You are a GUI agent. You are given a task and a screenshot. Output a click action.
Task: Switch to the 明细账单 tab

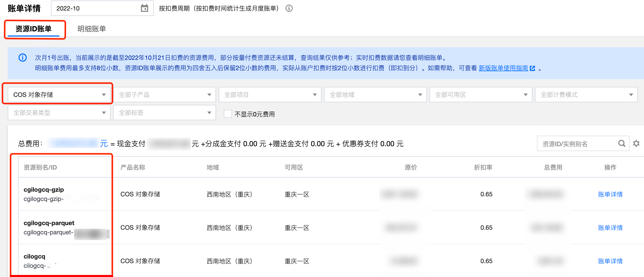[92, 29]
